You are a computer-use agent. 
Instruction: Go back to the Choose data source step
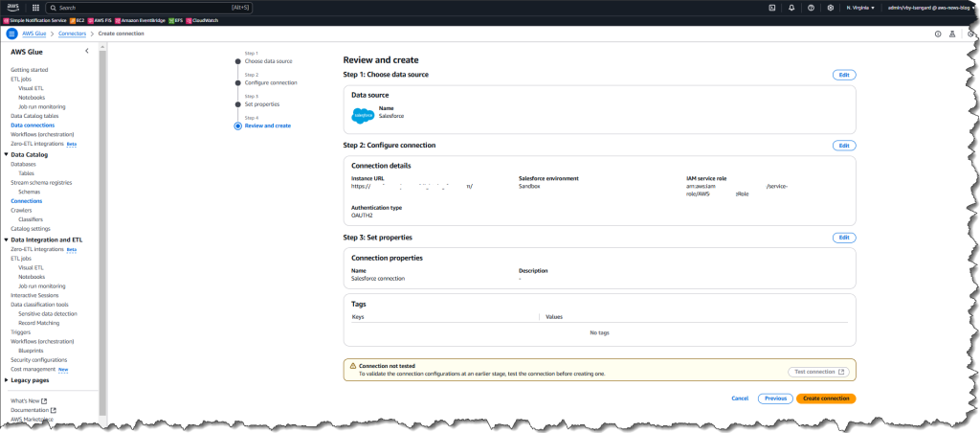point(268,61)
